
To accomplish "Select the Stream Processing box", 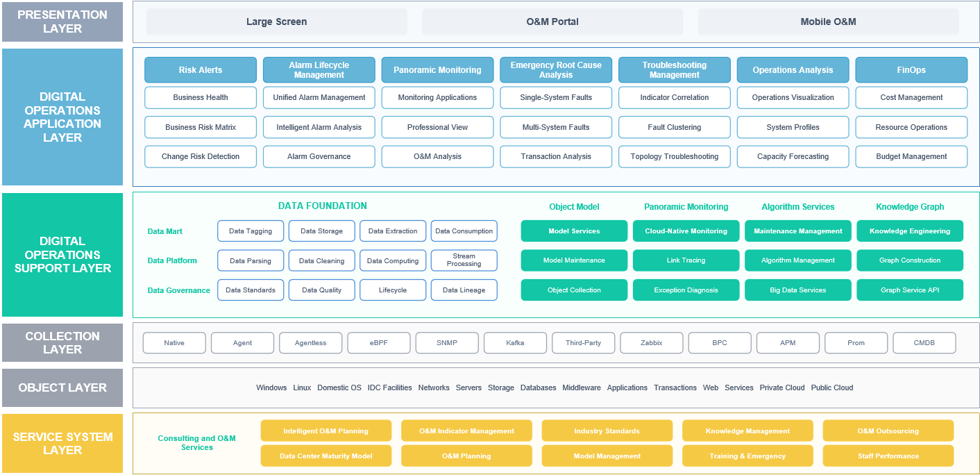I will (x=464, y=260).
